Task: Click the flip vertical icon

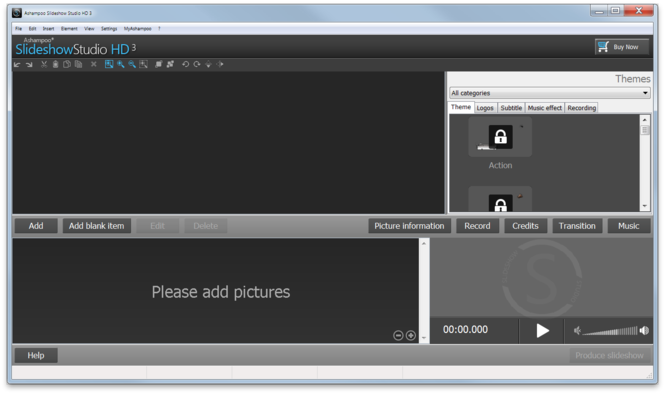Action: pyautogui.click(x=208, y=64)
